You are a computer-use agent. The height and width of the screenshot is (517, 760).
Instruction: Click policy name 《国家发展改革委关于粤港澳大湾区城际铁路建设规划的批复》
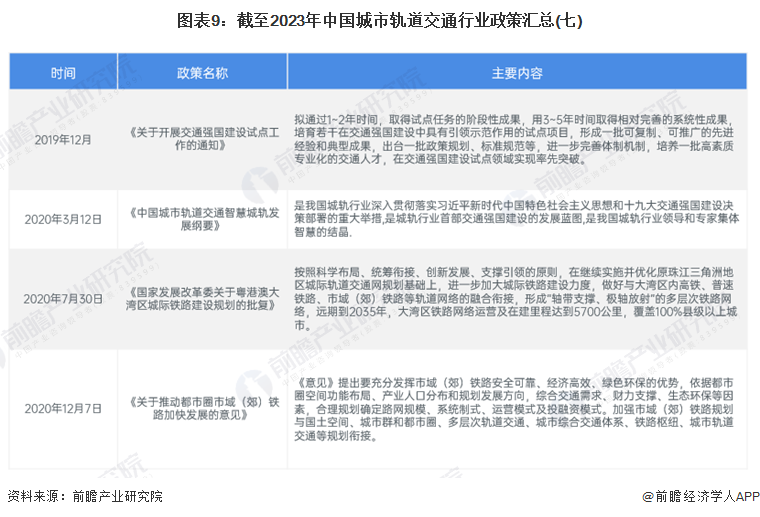click(202, 298)
